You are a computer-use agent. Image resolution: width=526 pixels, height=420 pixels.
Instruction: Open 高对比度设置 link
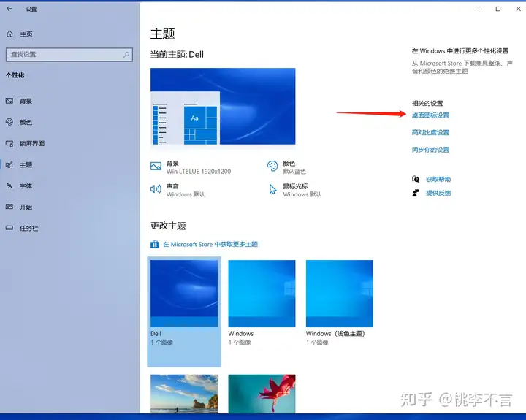430,132
